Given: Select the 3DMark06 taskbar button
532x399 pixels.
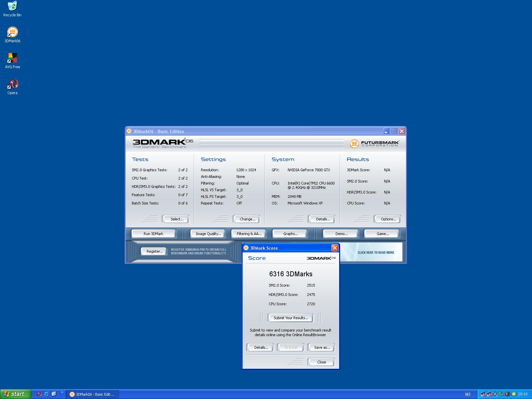Looking at the screenshot, I should [x=92, y=394].
